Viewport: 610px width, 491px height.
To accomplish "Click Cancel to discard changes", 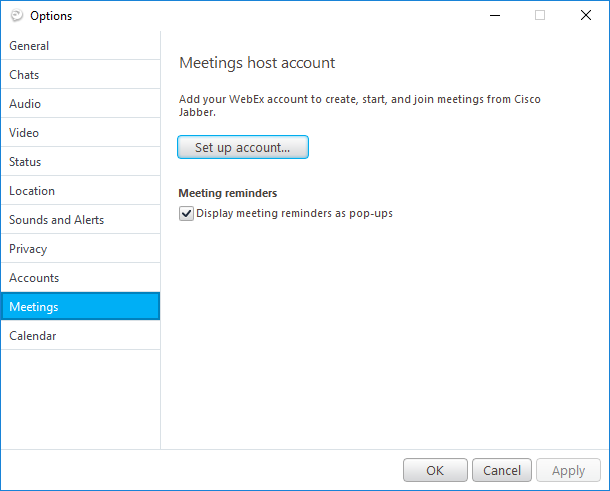I will tap(502, 470).
